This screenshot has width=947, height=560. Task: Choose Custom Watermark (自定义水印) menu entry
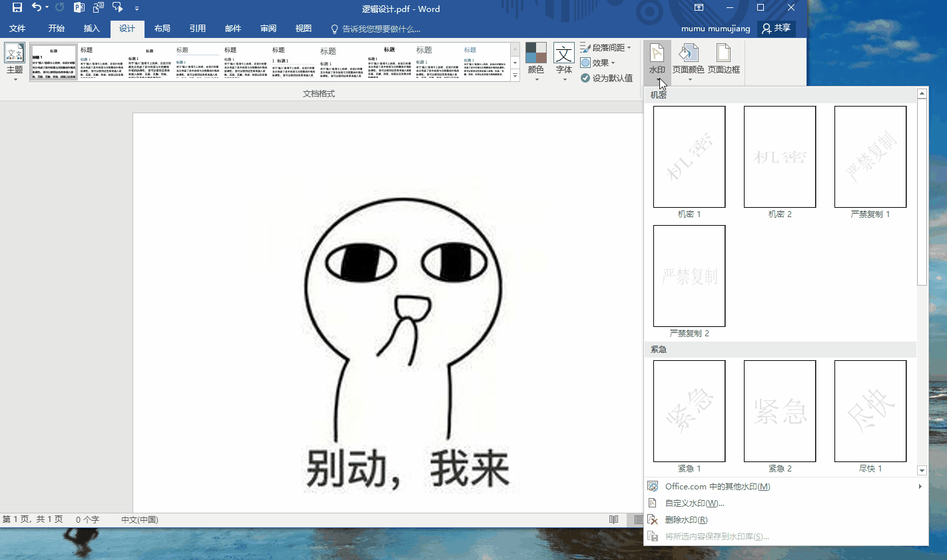tap(695, 503)
